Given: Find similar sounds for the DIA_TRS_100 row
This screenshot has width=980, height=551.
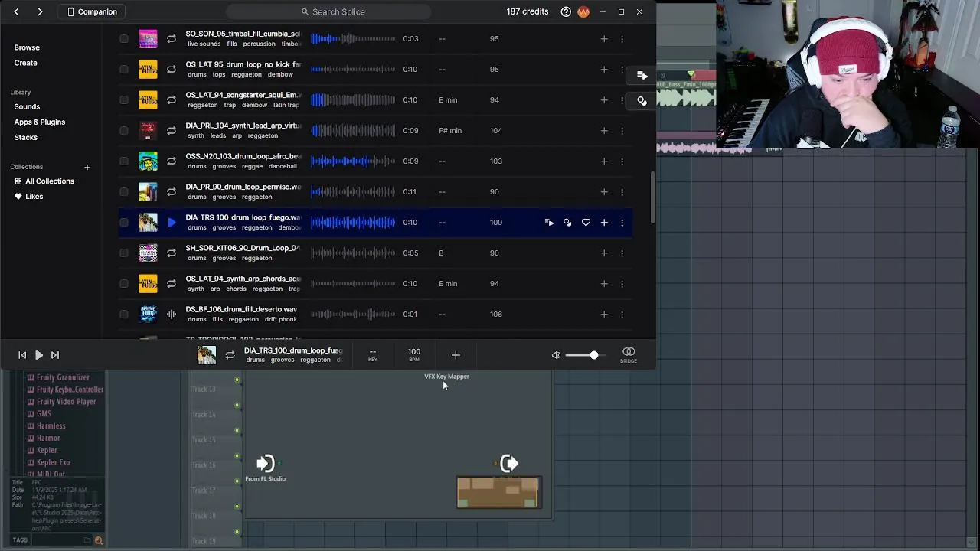Looking at the screenshot, I should tap(567, 222).
